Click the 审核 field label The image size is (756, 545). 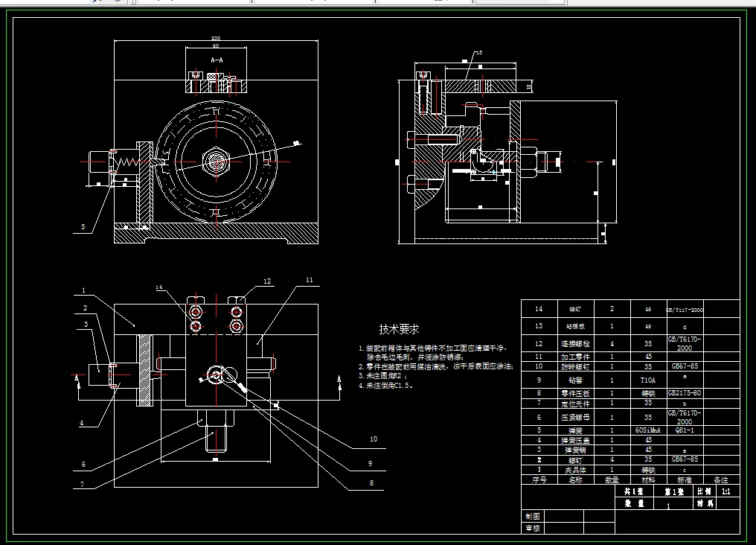tap(532, 528)
